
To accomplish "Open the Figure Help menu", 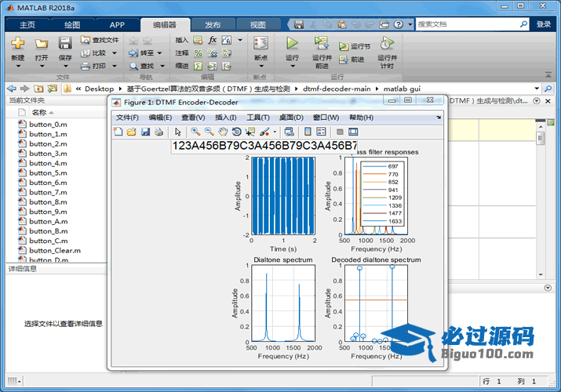I will pos(362,118).
